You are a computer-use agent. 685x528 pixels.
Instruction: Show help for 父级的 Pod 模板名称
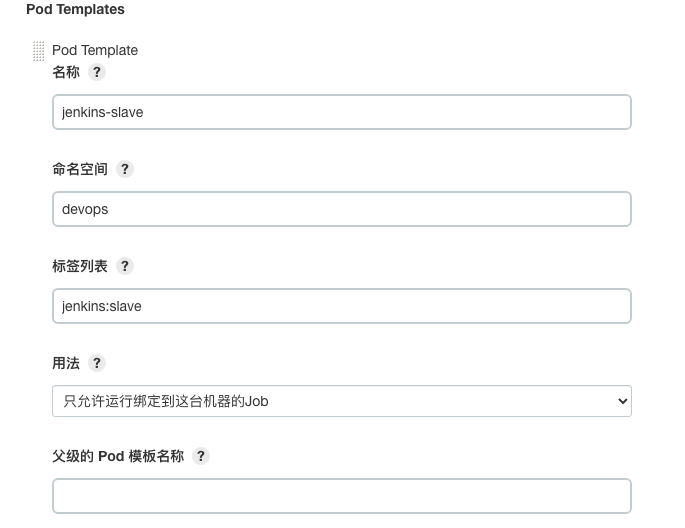point(201,456)
